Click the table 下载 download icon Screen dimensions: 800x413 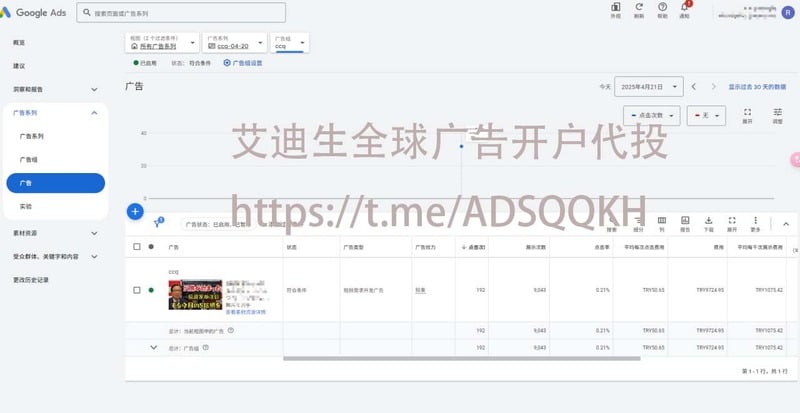(709, 224)
